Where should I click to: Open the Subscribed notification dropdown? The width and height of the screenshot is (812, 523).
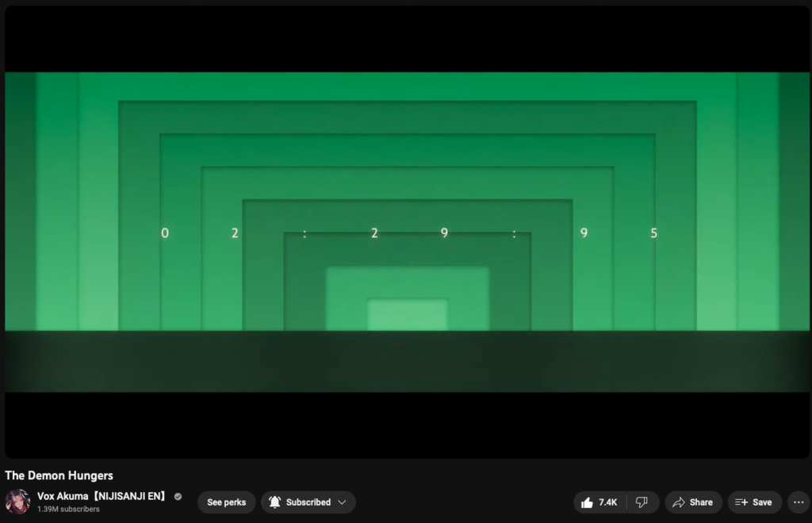[x=308, y=502]
